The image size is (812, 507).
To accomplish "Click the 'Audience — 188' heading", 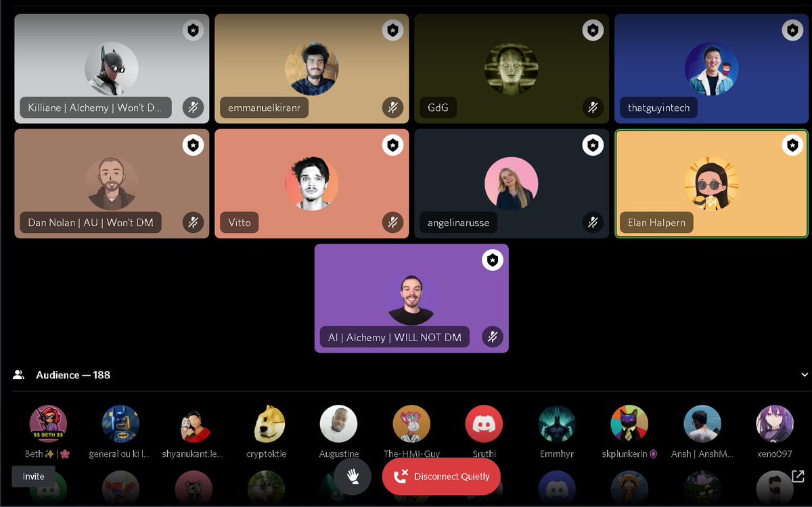I will coord(73,375).
